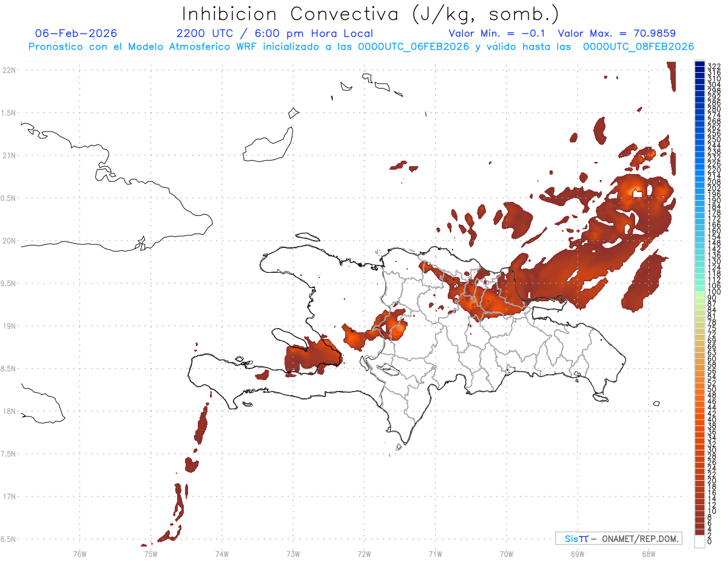The height and width of the screenshot is (562, 728).
Task: Click the '74W' longitude label
Action: (222, 554)
